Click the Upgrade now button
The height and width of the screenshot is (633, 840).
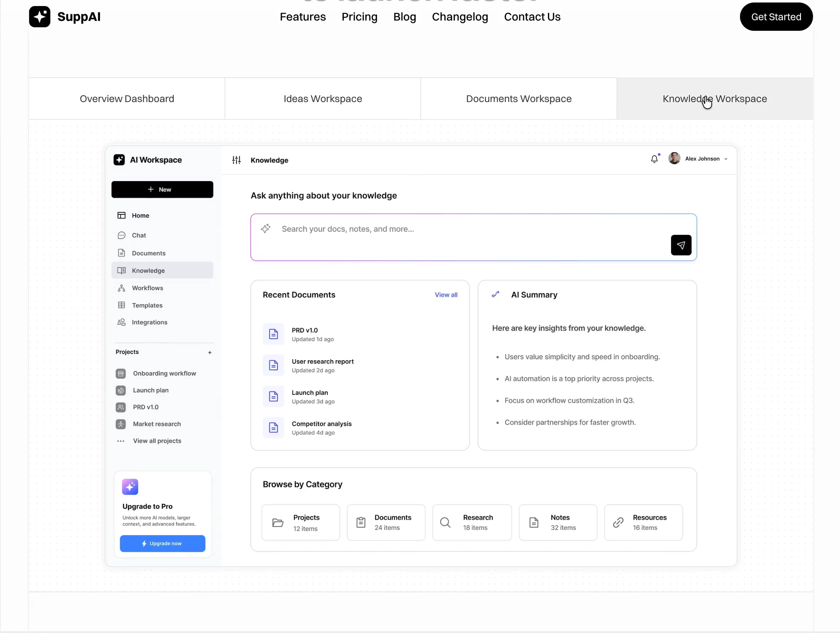162,543
